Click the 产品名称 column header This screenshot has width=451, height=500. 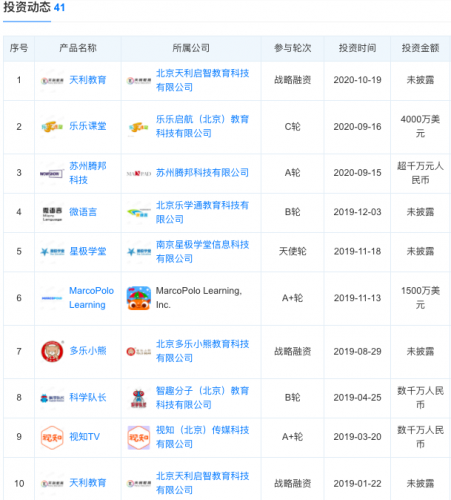[x=78, y=48]
